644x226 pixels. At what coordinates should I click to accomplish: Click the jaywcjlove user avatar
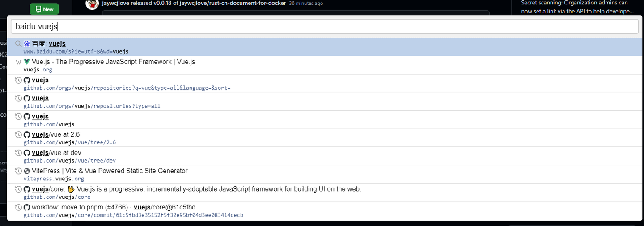click(92, 4)
